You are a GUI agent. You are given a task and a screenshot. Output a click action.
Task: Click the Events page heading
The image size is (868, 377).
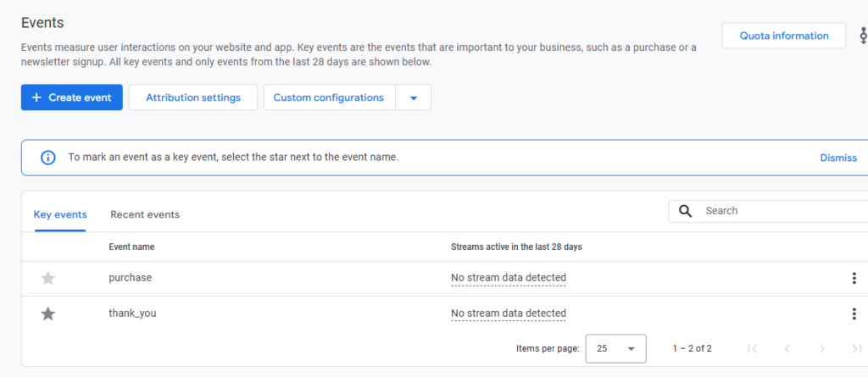point(42,23)
